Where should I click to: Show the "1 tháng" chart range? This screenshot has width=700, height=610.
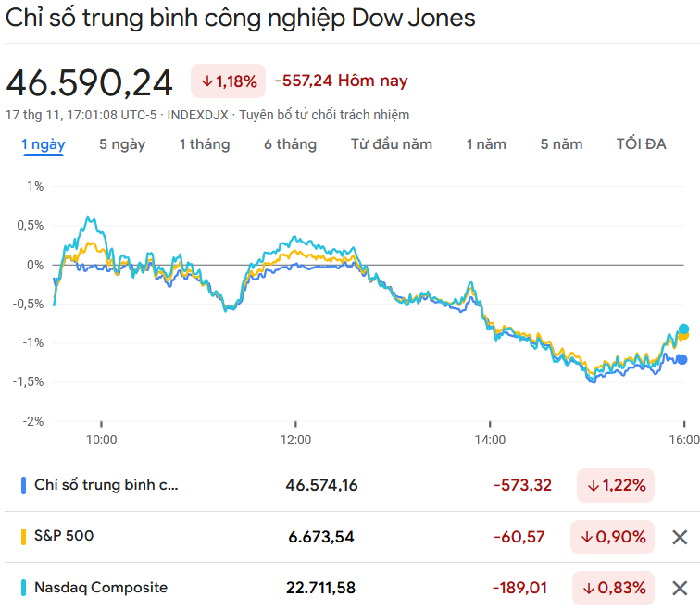tap(205, 144)
